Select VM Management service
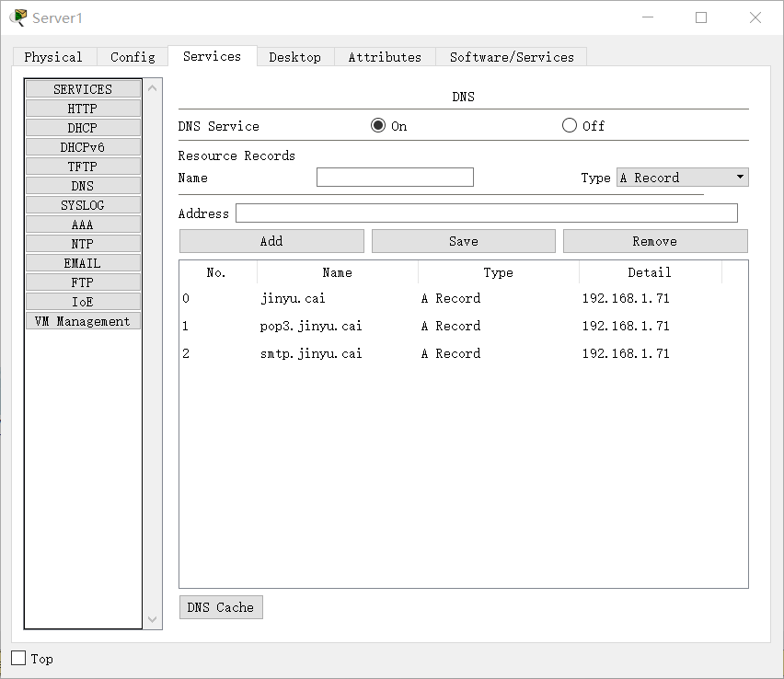784x679 pixels. (x=83, y=321)
